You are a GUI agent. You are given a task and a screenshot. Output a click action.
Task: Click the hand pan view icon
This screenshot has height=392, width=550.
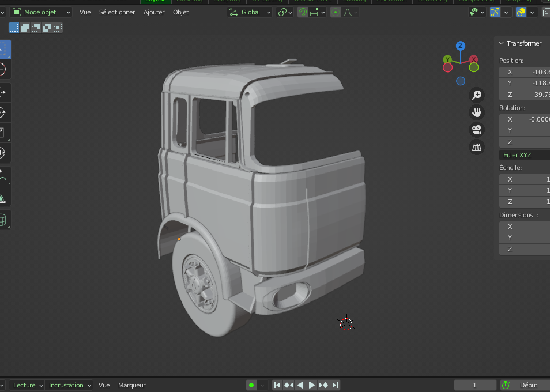pyautogui.click(x=477, y=112)
